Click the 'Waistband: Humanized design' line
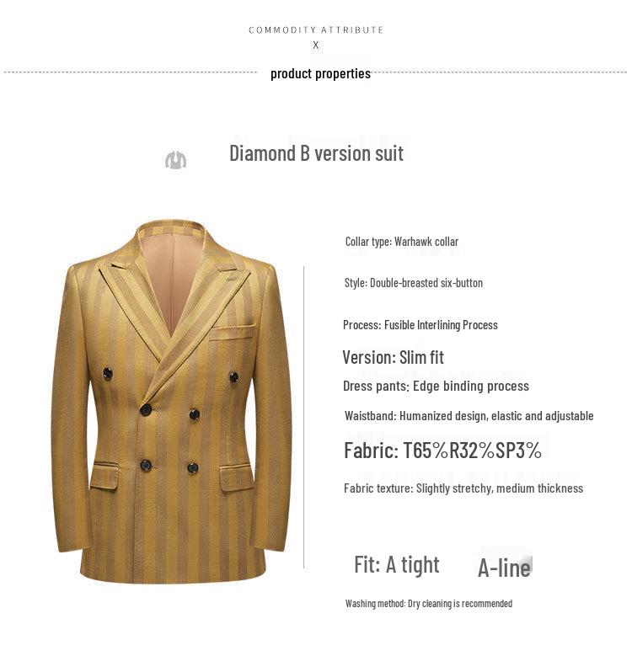This screenshot has height=672, width=632. click(469, 416)
